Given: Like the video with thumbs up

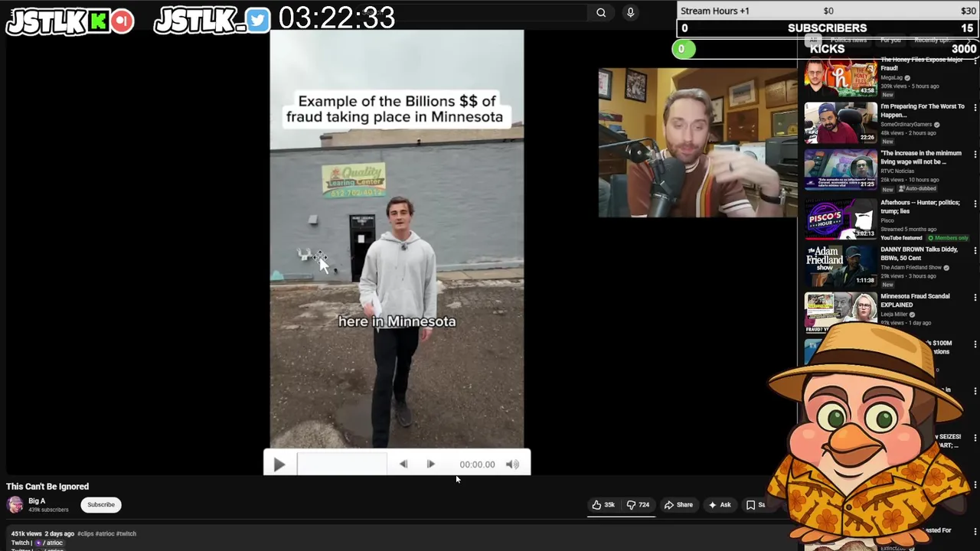Looking at the screenshot, I should point(603,504).
